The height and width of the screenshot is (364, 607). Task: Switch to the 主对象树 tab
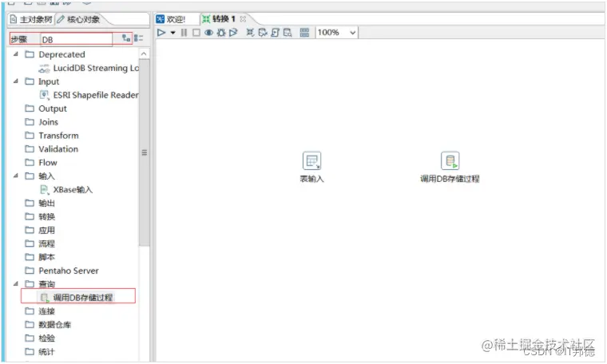pos(31,19)
